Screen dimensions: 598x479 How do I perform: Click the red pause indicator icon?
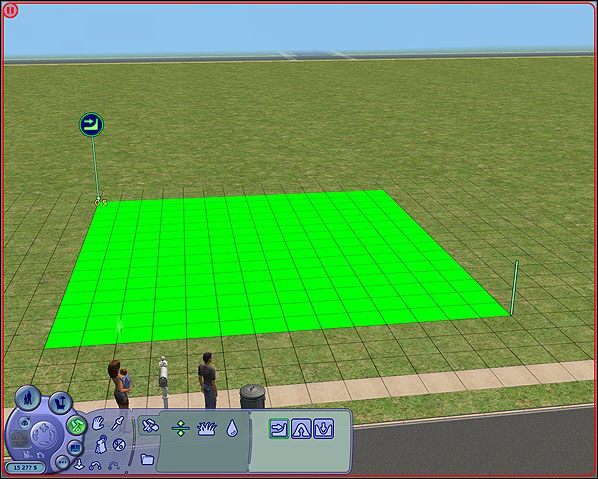pyautogui.click(x=10, y=11)
